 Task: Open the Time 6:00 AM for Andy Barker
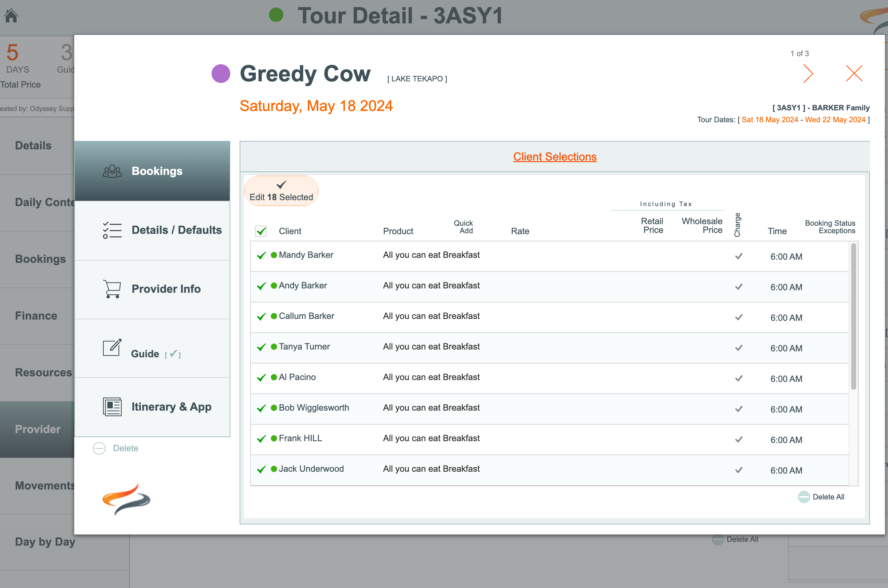coord(786,287)
